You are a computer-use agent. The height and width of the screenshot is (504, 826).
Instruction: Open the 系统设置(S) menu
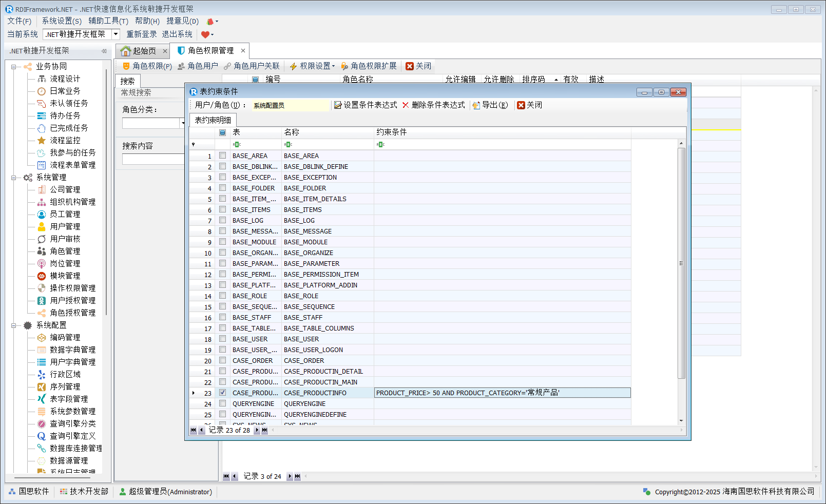click(x=62, y=21)
